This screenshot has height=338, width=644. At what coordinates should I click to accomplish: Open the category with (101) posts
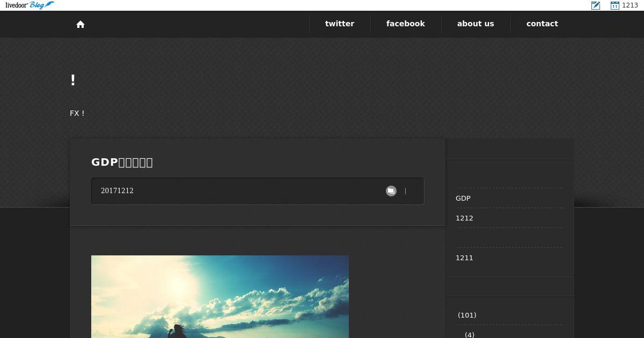(467, 315)
